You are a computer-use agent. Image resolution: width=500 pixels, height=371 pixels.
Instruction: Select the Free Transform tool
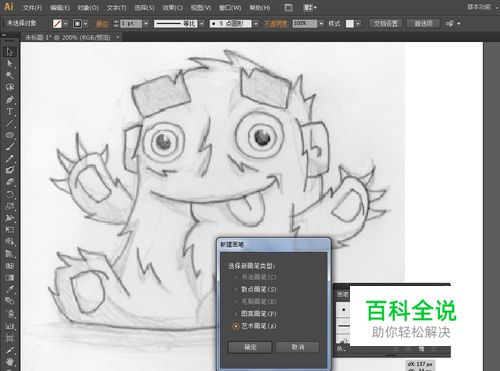[10, 230]
